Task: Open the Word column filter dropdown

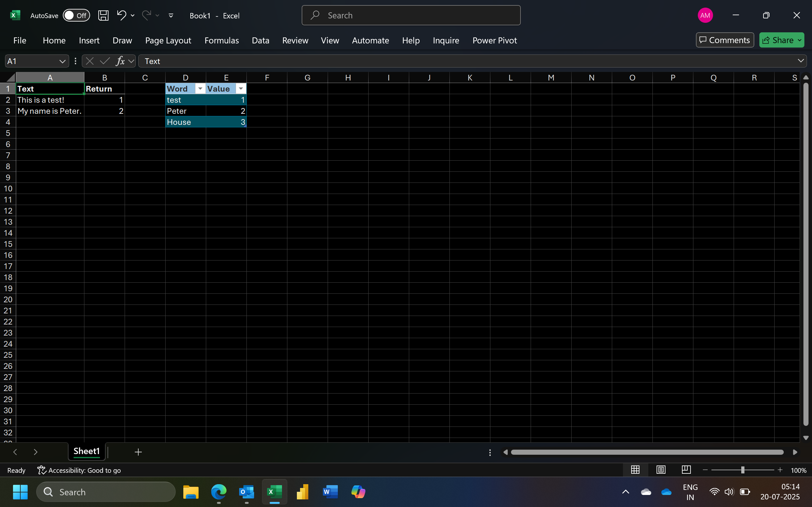Action: point(200,89)
